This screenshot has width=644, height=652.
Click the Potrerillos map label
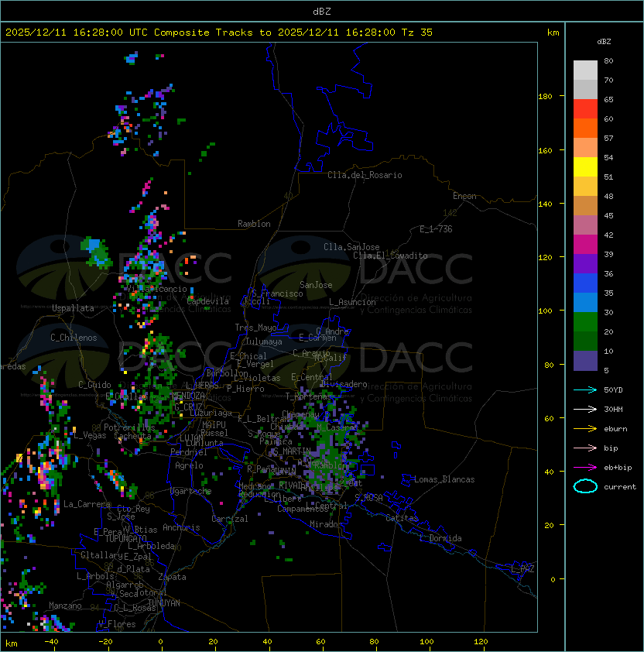[x=129, y=427]
